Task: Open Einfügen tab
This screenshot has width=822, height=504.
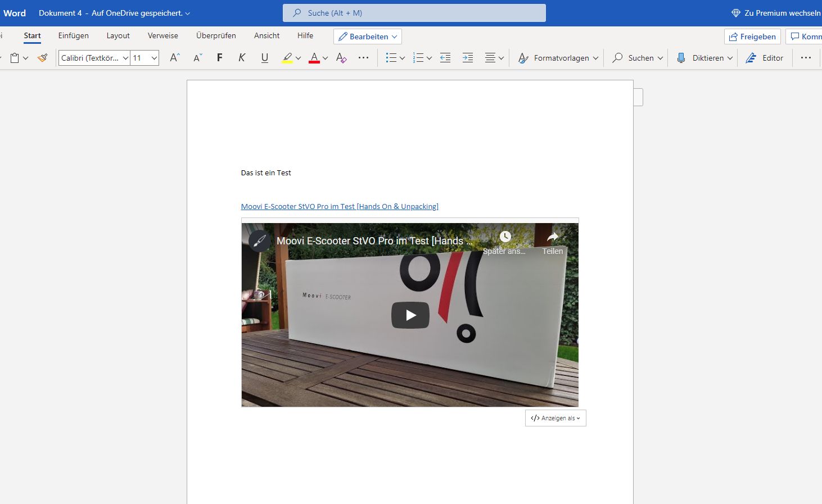Action: [x=74, y=35]
